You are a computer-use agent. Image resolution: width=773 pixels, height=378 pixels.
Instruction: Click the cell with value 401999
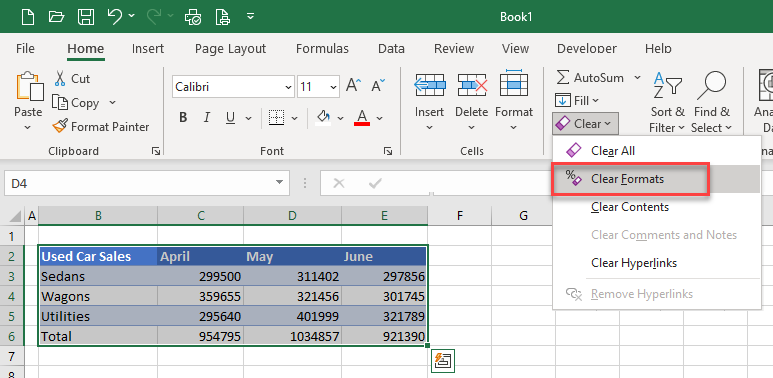point(292,316)
